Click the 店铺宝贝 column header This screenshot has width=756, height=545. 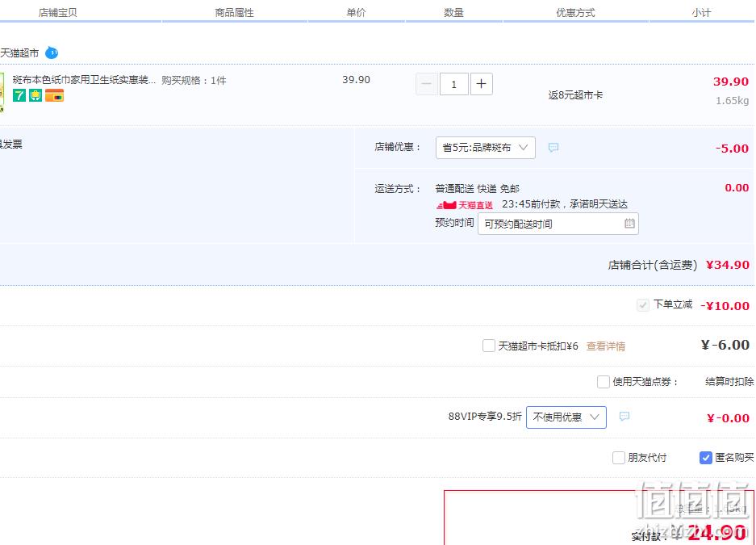pyautogui.click(x=58, y=13)
